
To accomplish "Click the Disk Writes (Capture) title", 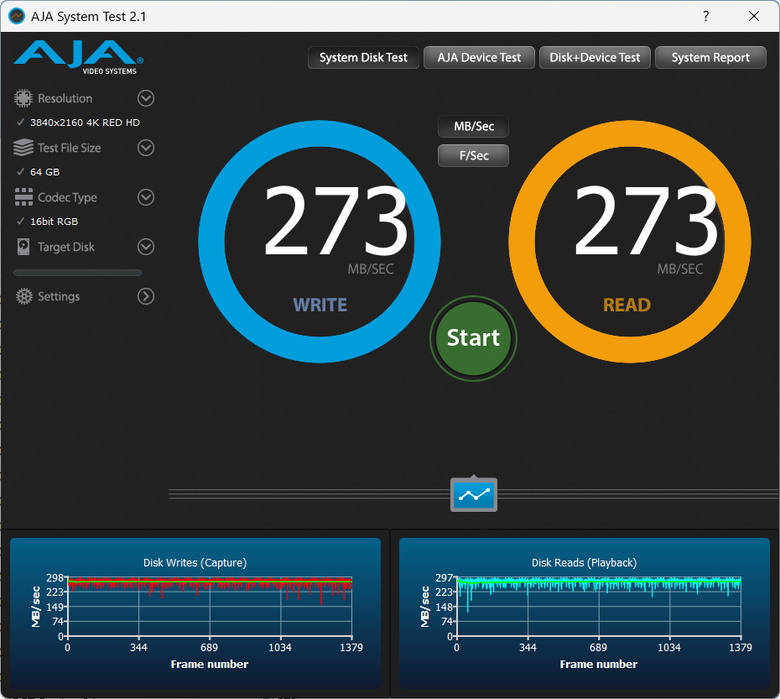I will click(195, 563).
